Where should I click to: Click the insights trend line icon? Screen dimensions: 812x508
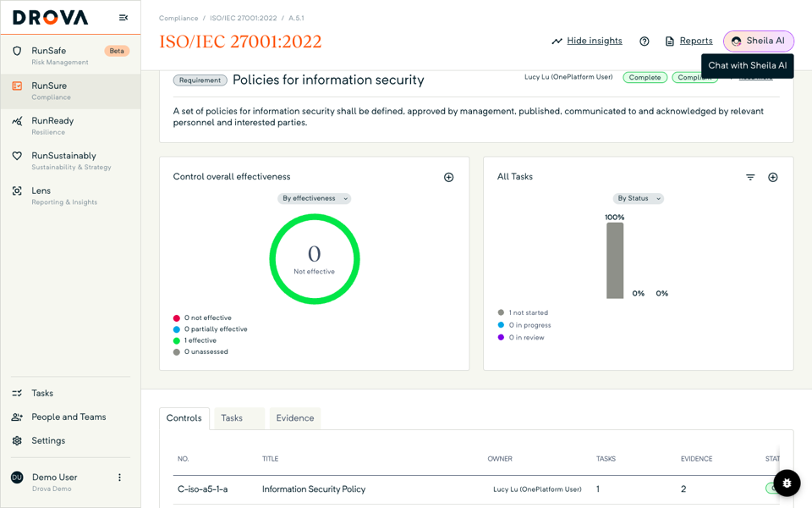click(x=557, y=41)
